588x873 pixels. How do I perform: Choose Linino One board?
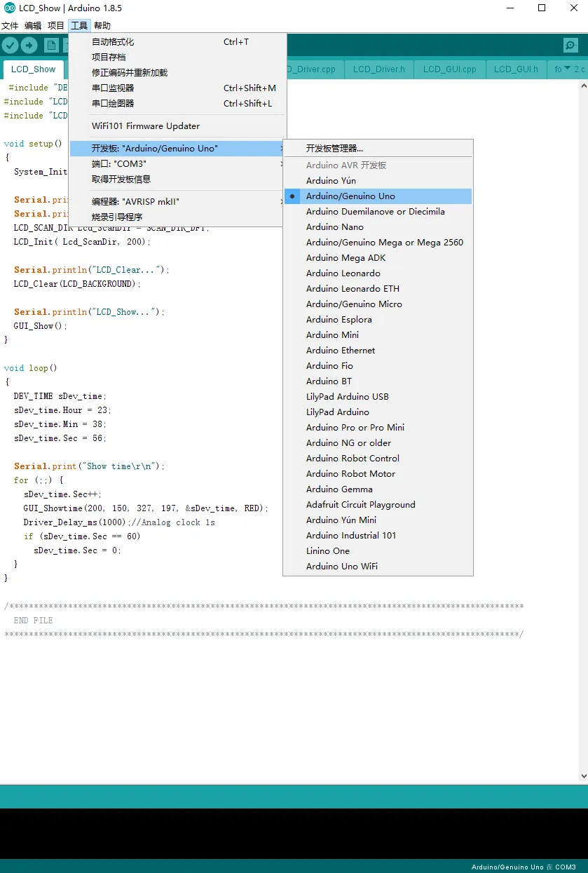click(x=378, y=551)
